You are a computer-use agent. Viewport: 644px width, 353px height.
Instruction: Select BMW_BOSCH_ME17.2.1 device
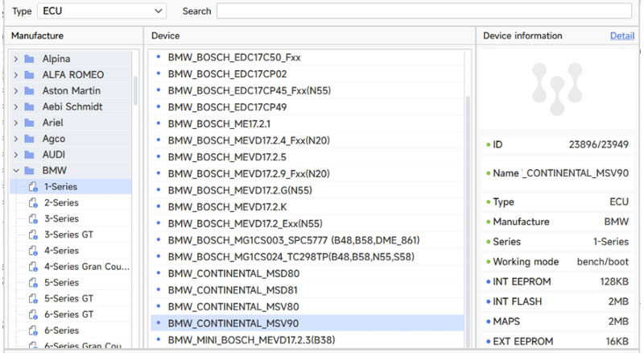coord(308,124)
